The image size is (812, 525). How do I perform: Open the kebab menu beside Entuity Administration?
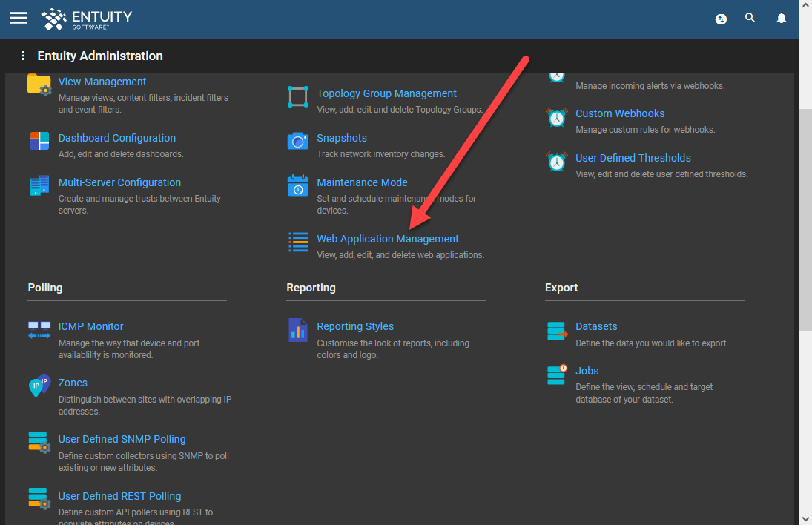[x=22, y=56]
